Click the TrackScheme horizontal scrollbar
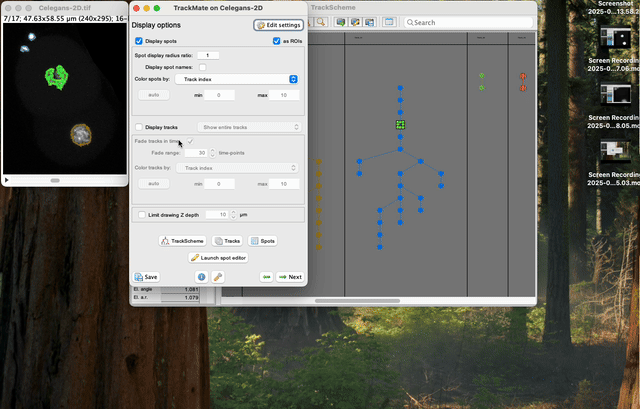640x409 pixels. (357, 301)
